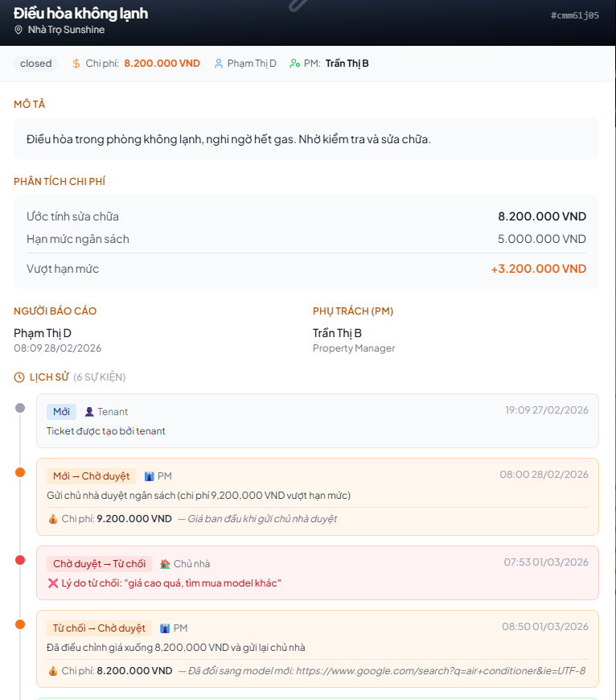Image resolution: width=616 pixels, height=700 pixels.
Task: Click the money bag icon beside 9.200.000 VND
Action: click(53, 519)
